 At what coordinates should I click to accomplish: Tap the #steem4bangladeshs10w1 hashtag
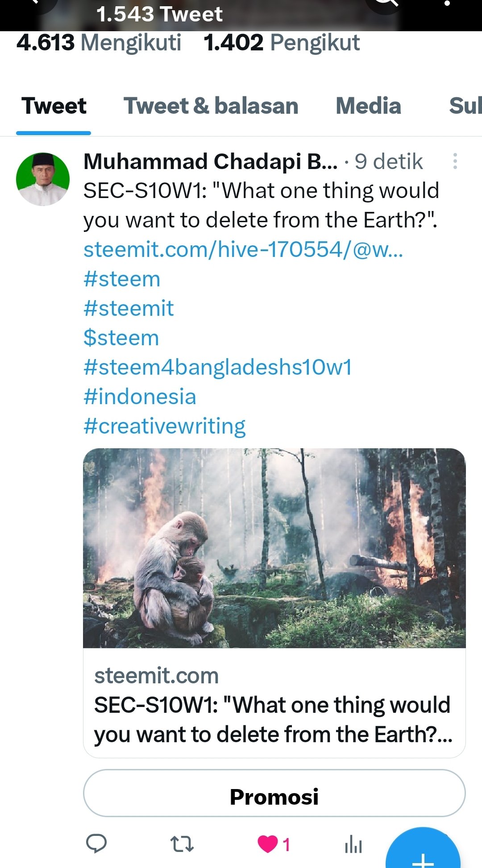click(217, 368)
